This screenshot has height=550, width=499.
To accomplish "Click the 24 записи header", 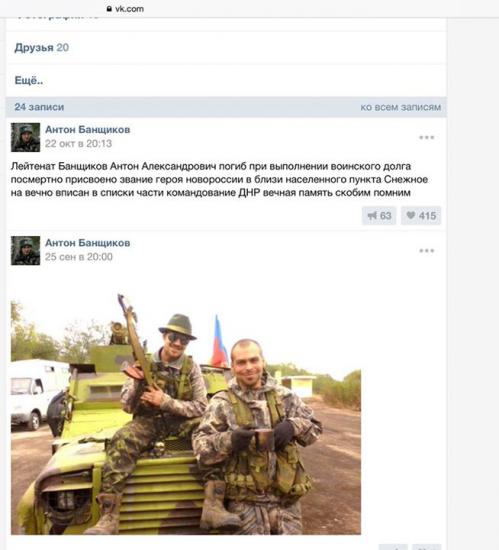I will click(39, 107).
